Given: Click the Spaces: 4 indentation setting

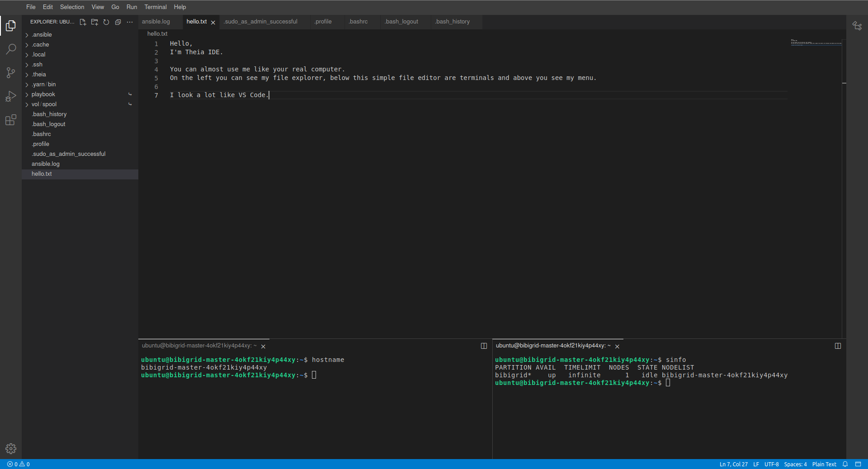Looking at the screenshot, I should click(x=795, y=464).
